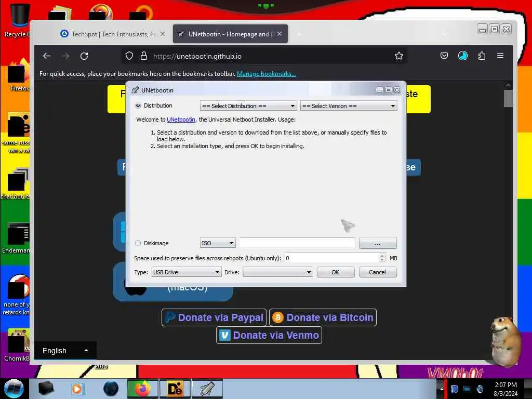This screenshot has width=532, height=399.
Task: Click UNetbootin icon in the taskbar
Action: click(207, 389)
